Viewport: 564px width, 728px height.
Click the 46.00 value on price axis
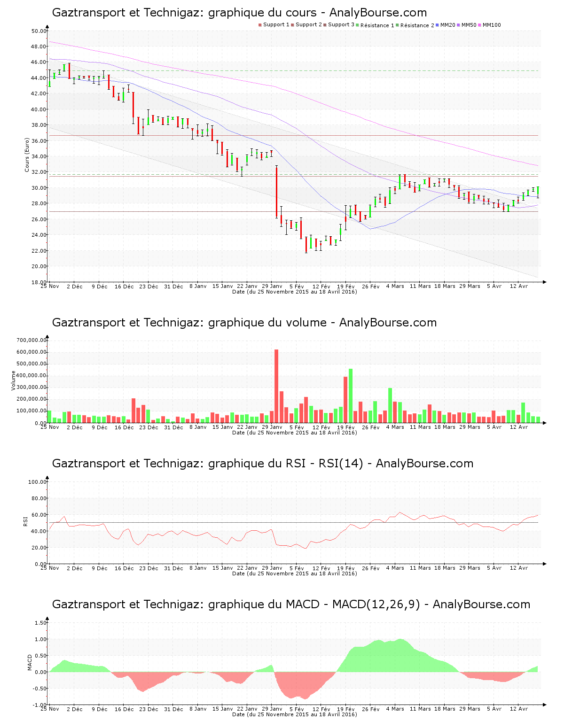(39, 62)
